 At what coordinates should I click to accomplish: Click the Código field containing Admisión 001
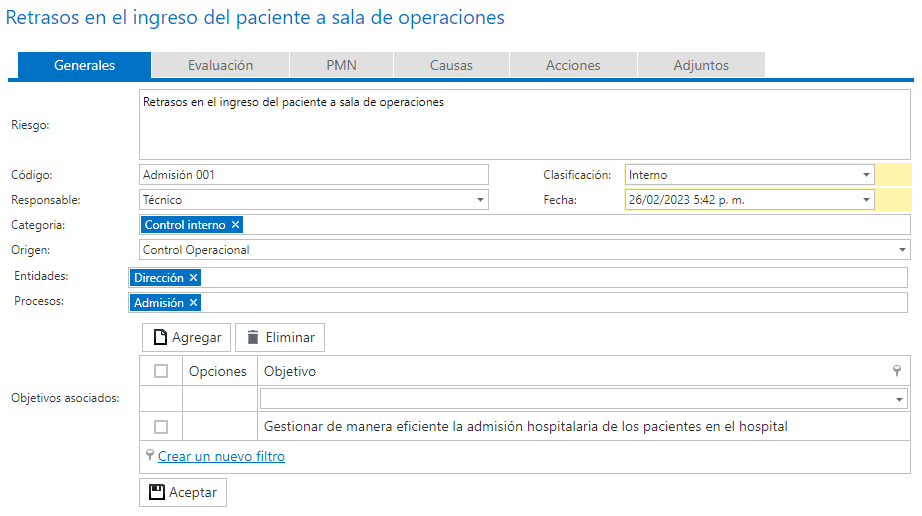[314, 175]
